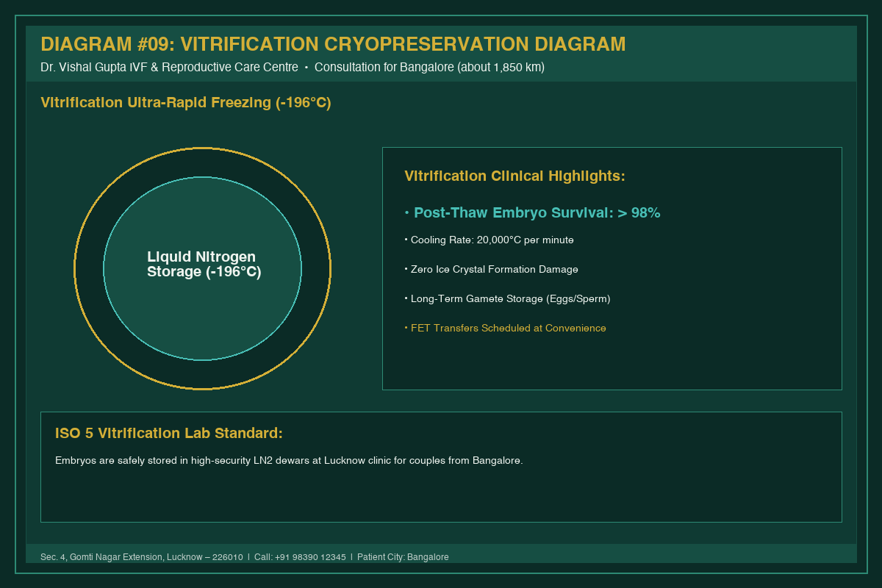Viewport: 882px width, 588px height.
Task: Click 'Consultation for Bangalore (about 1,850 km)' text
Action: 429,67
